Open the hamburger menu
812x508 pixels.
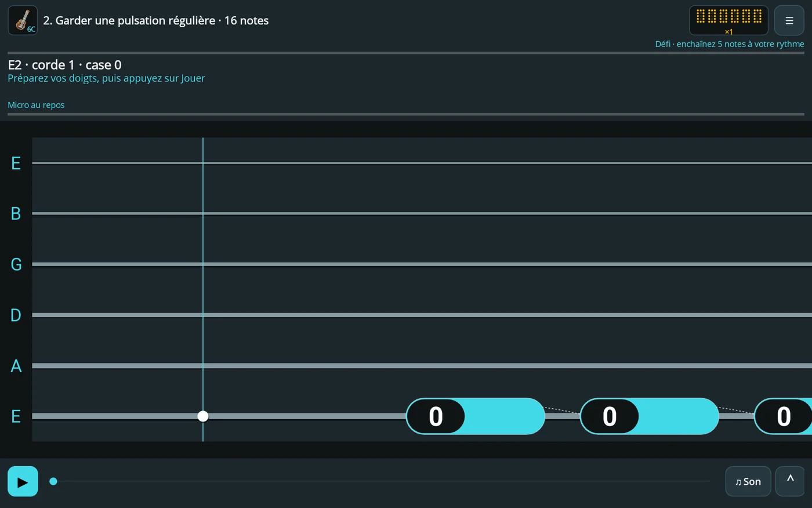(789, 20)
